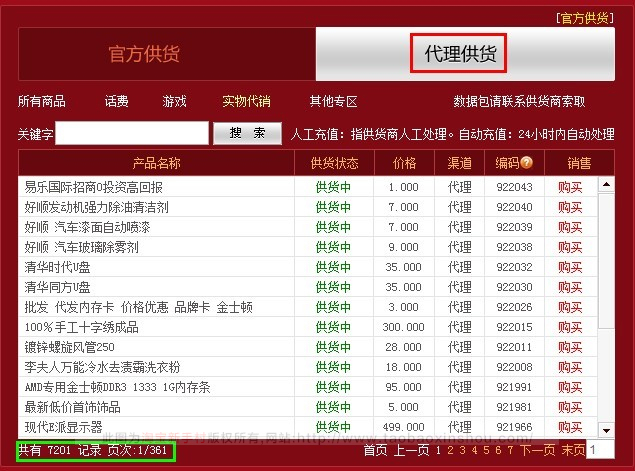Jump to 末页 in pagination
The height and width of the screenshot is (471, 635).
573,451
